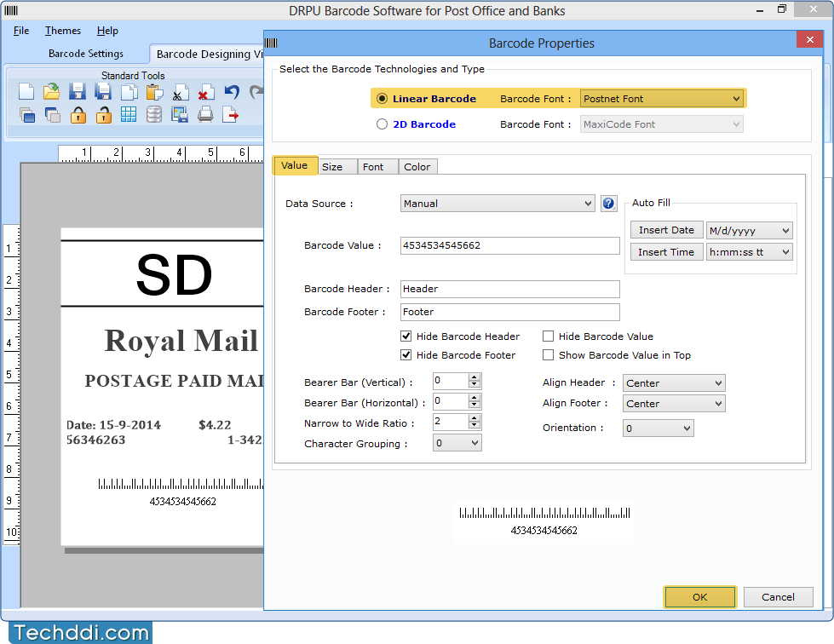Cut selection using the scissors icon
Viewport: 834px width, 644px height.
(x=180, y=91)
